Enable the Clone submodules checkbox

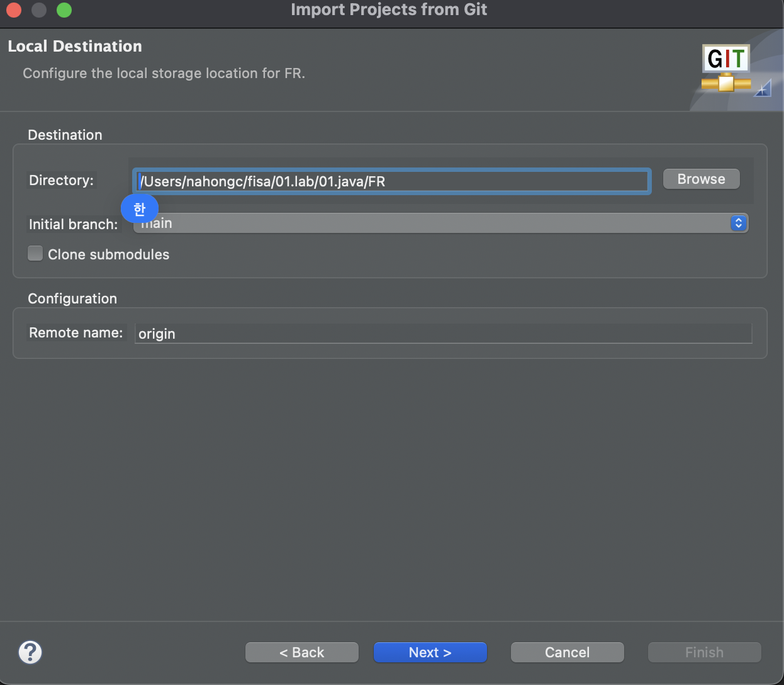click(x=35, y=253)
